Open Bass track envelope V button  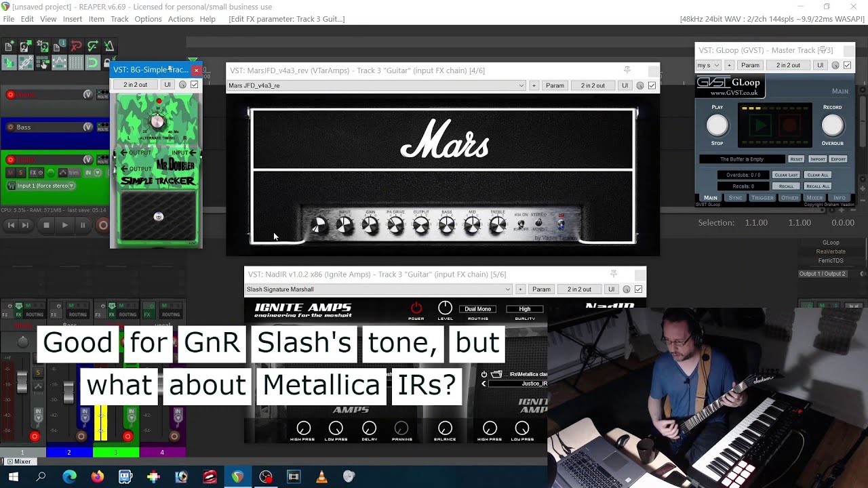coord(88,127)
